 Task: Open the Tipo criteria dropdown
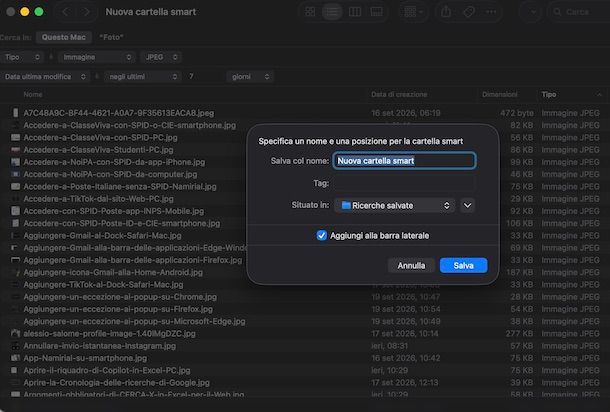click(21, 57)
